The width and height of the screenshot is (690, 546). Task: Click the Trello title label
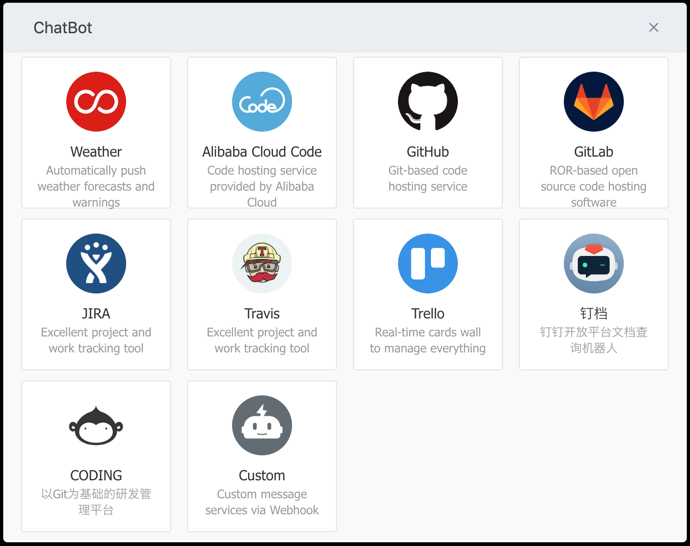point(428,314)
